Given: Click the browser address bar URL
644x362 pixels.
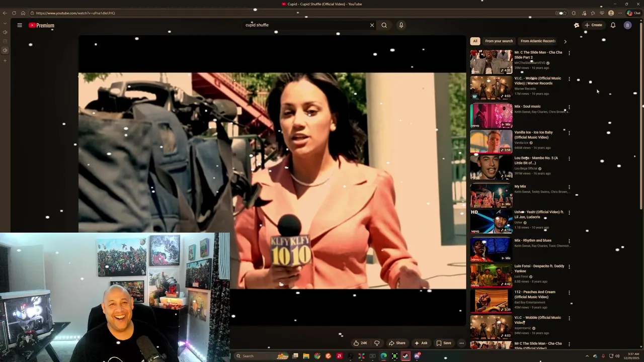Looking at the screenshot, I should coord(75,13).
